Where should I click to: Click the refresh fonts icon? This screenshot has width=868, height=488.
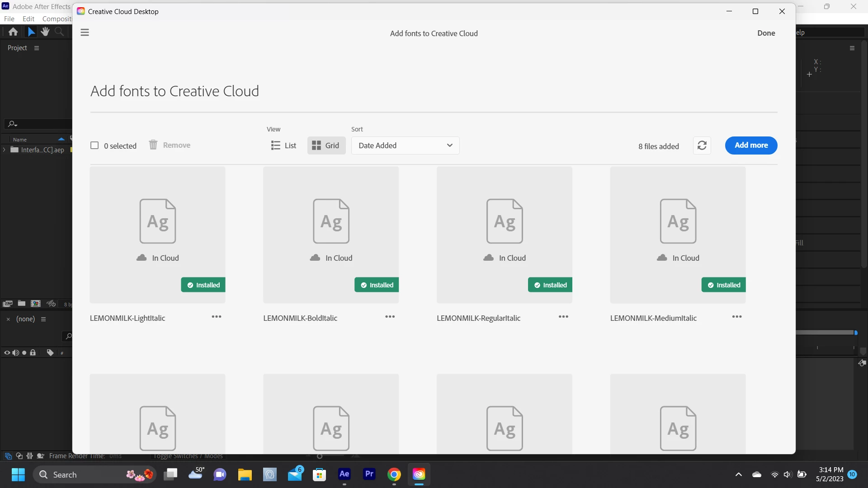click(x=702, y=145)
